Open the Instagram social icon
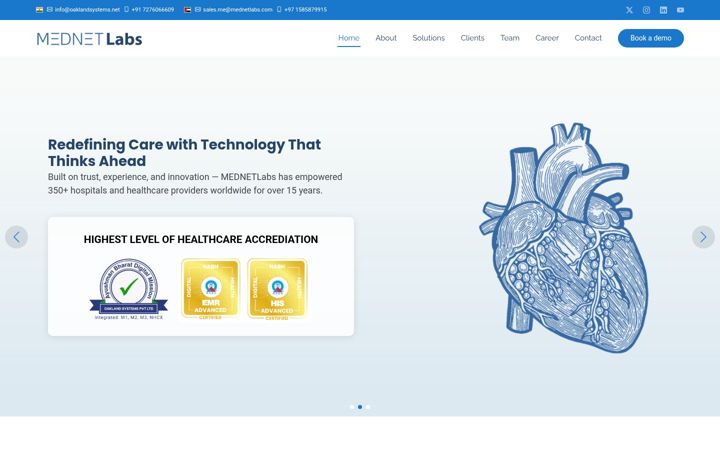Viewport: 720px width, 450px height. tap(646, 10)
